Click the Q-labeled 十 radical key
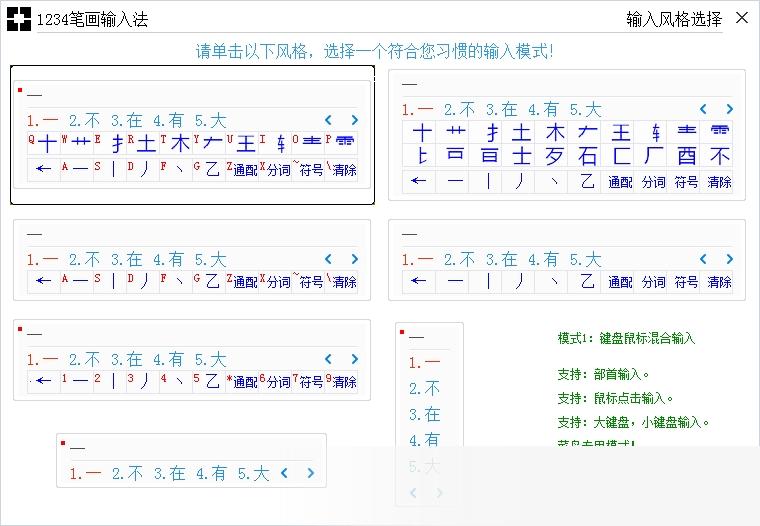Screen dimensions: 760x526 point(43,143)
